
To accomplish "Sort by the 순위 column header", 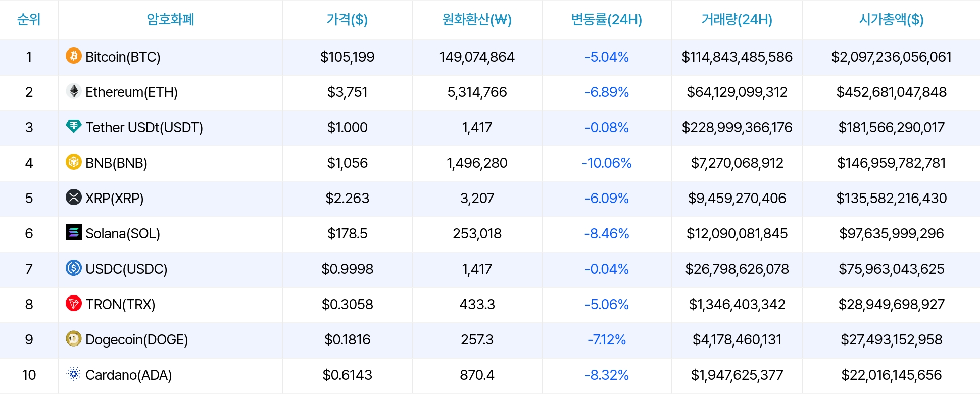I will [x=29, y=20].
